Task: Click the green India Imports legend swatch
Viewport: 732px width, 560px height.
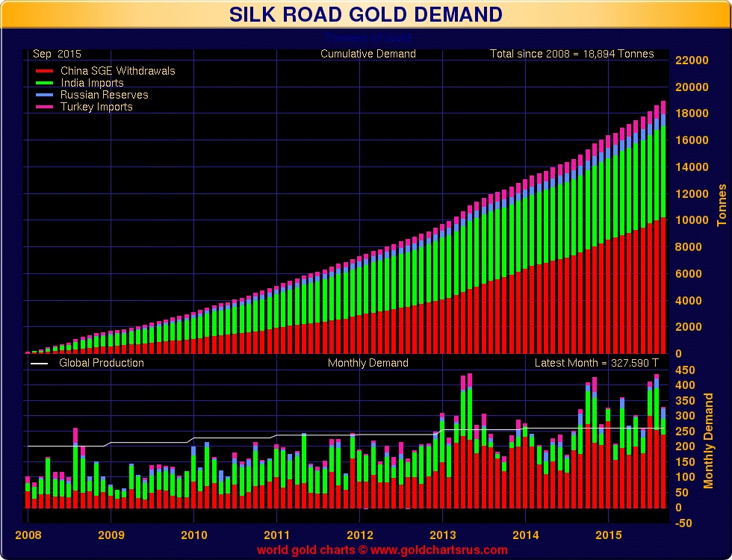Action: click(44, 83)
